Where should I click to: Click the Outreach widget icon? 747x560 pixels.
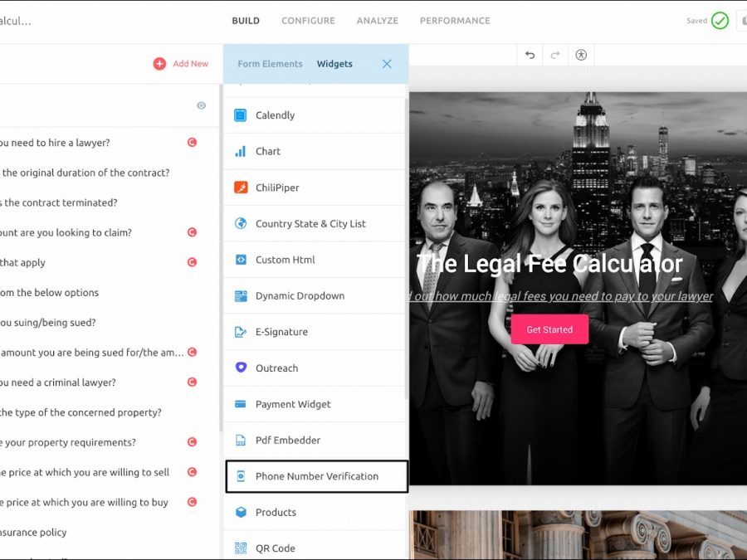click(x=241, y=368)
